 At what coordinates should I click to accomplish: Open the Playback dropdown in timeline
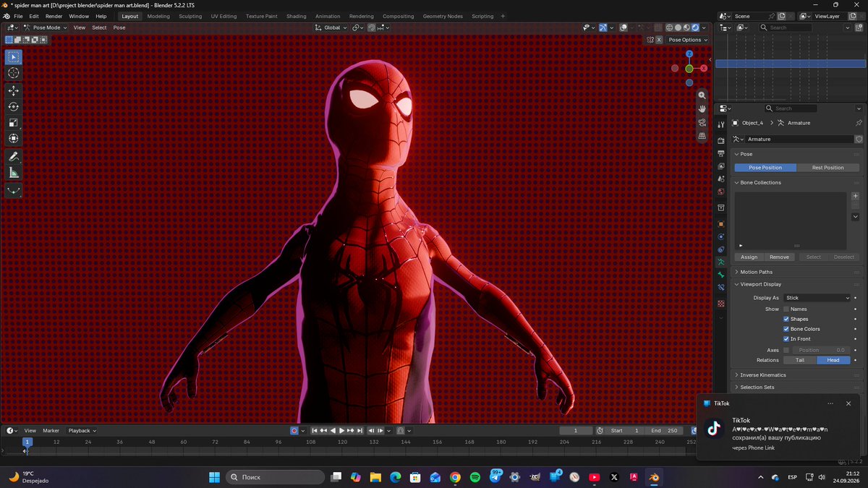[82, 431]
